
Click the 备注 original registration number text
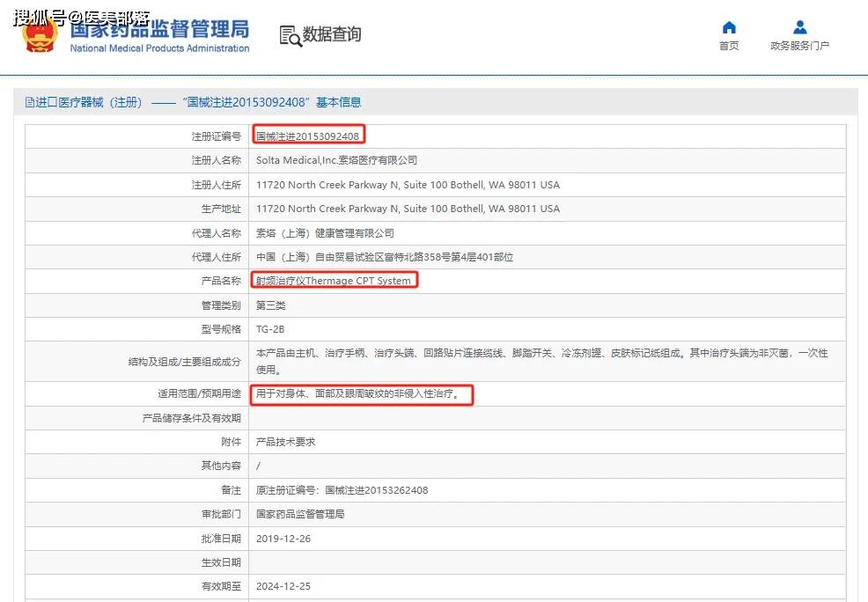point(342,490)
